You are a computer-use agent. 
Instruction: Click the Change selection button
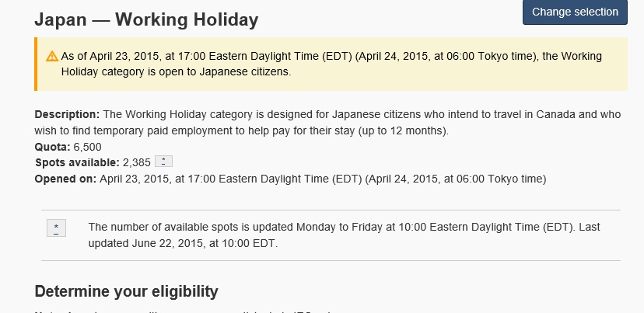point(575,12)
